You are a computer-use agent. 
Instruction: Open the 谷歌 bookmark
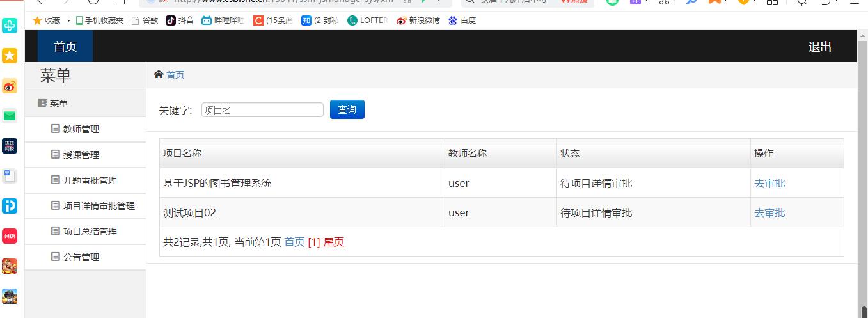click(x=145, y=20)
